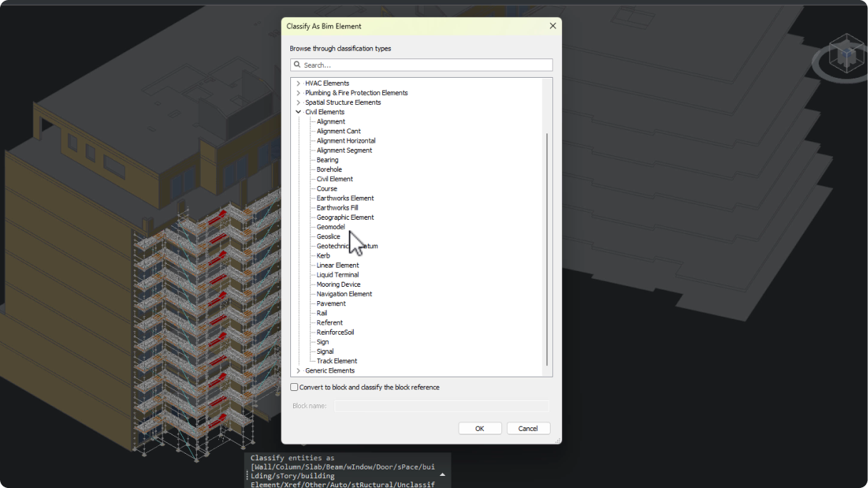Viewport: 868px width, 488px height.
Task: Click the OK button
Action: coord(479,428)
